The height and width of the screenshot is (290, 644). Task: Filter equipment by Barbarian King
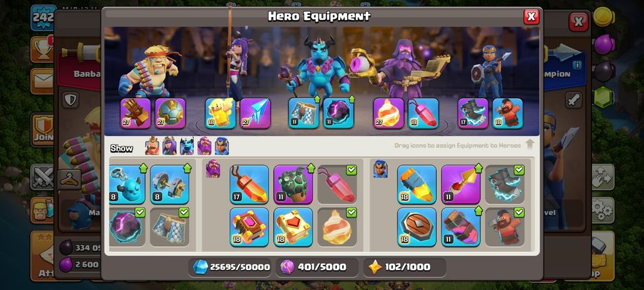pyautogui.click(x=152, y=146)
